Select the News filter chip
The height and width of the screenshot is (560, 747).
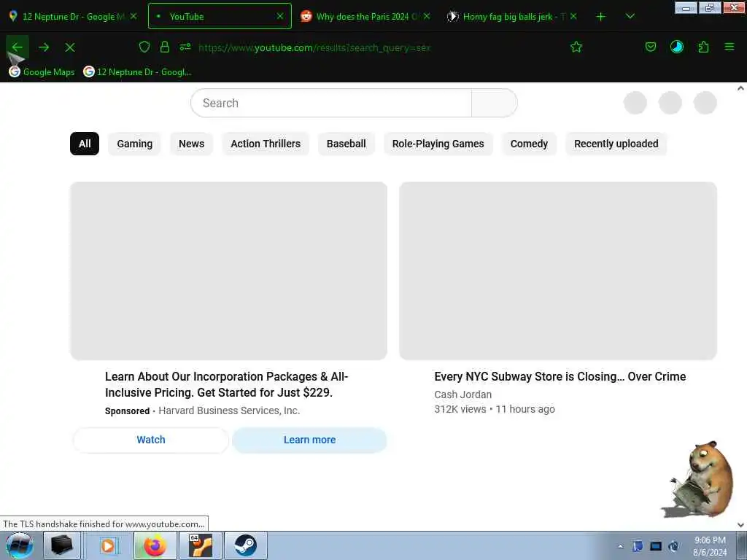[x=192, y=144]
